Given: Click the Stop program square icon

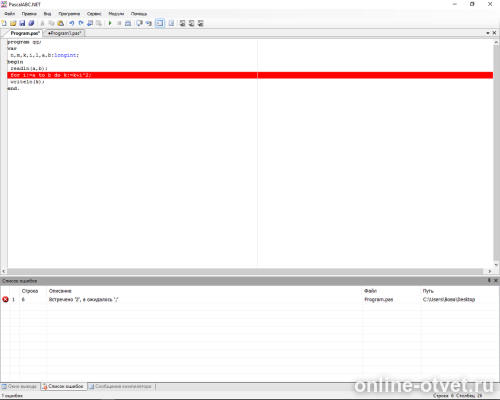Looking at the screenshot, I should coord(119,23).
